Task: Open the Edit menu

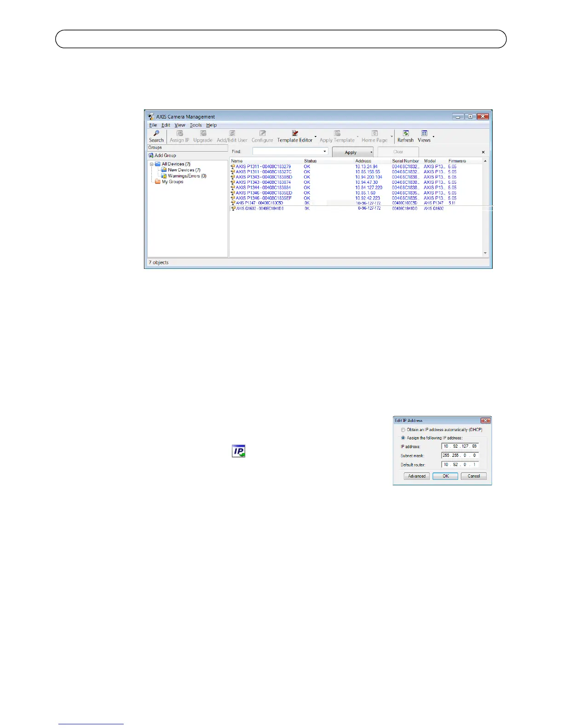Action: coord(166,125)
